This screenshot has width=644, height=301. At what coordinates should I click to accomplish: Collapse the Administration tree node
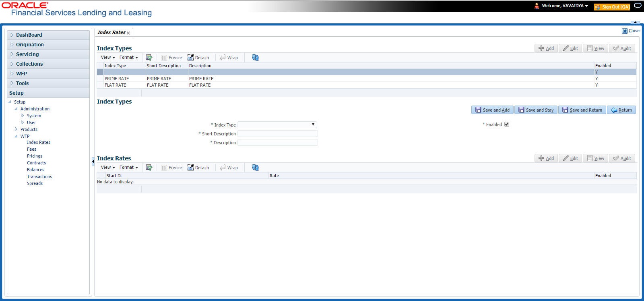16,109
